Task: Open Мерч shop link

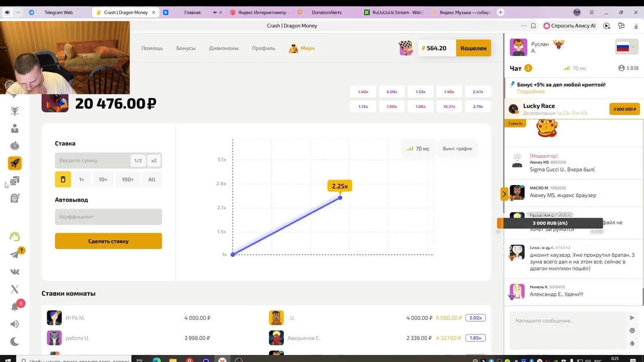Action: click(302, 48)
